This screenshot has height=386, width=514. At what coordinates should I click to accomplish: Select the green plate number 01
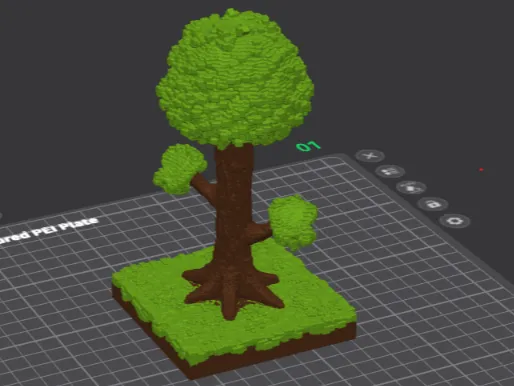point(308,146)
